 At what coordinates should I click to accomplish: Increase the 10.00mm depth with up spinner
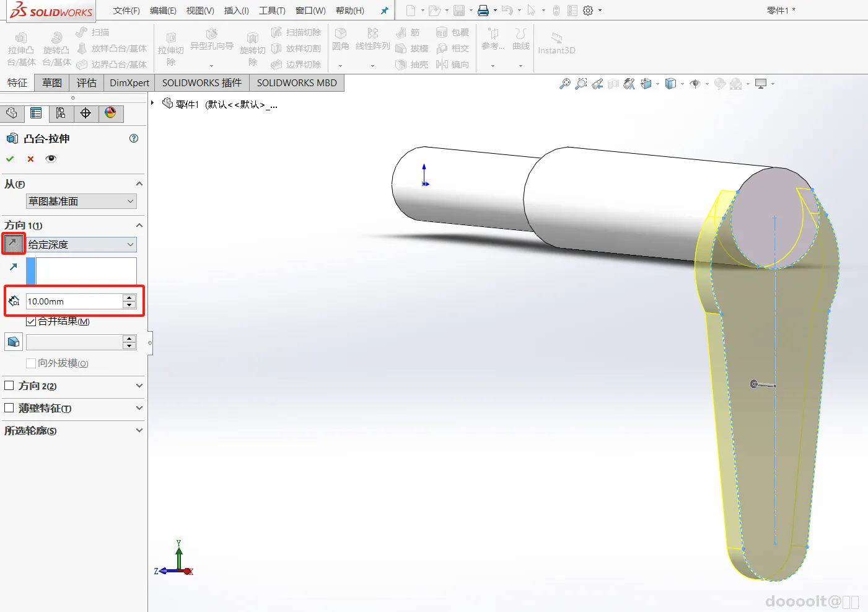pyautogui.click(x=129, y=298)
